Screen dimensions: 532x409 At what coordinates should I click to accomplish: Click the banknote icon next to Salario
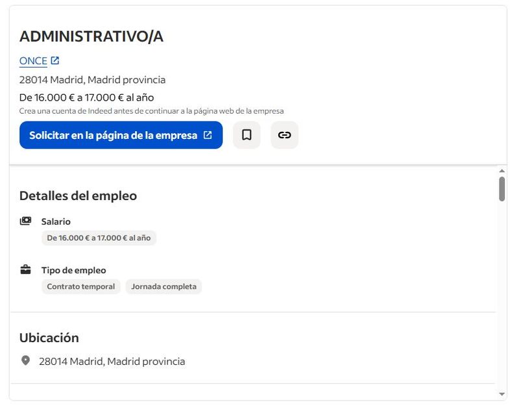click(x=25, y=221)
